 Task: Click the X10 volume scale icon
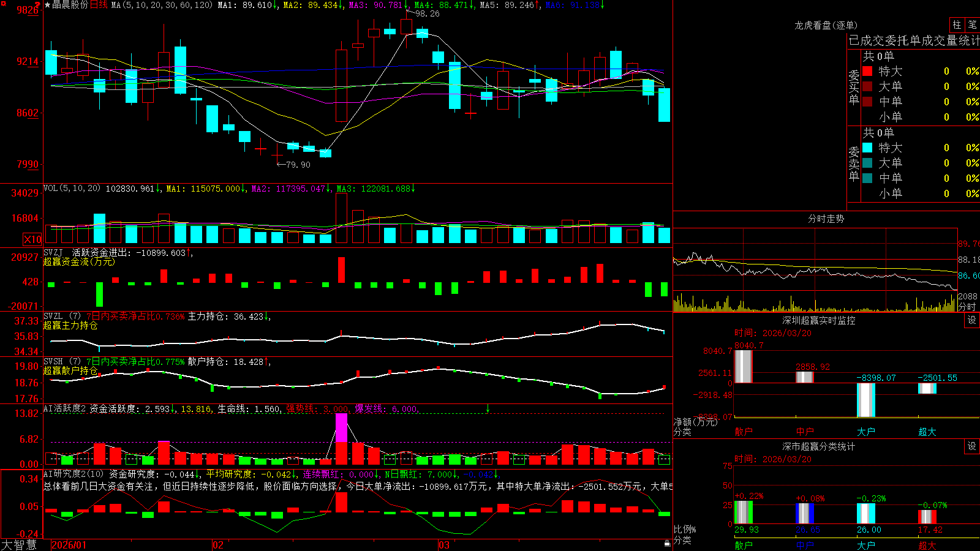tap(32, 239)
